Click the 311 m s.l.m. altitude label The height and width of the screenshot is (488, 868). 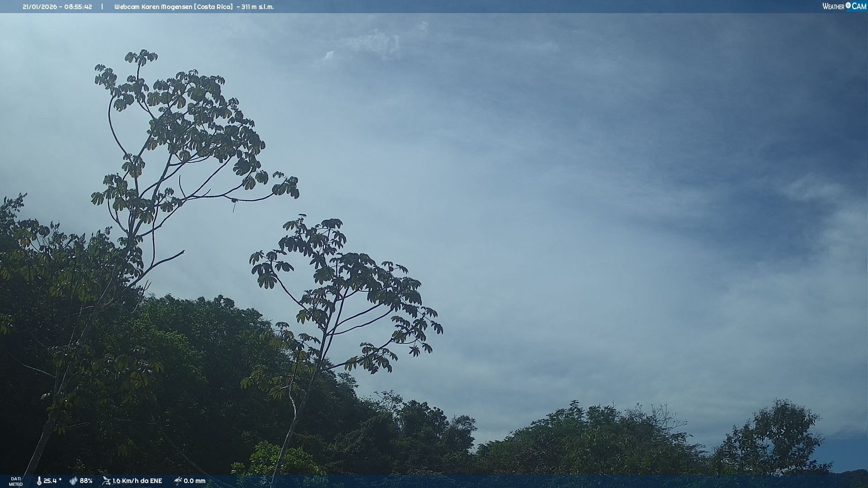(x=257, y=7)
